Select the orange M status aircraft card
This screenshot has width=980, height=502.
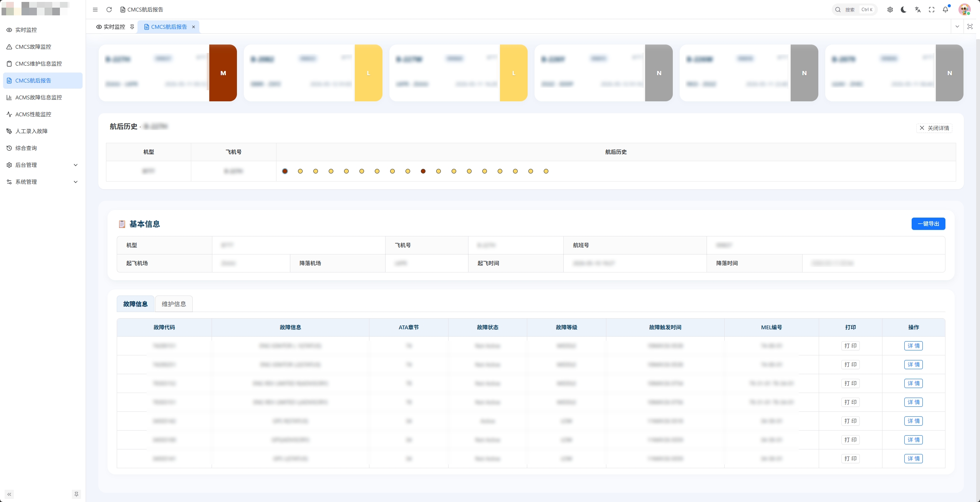coord(168,73)
